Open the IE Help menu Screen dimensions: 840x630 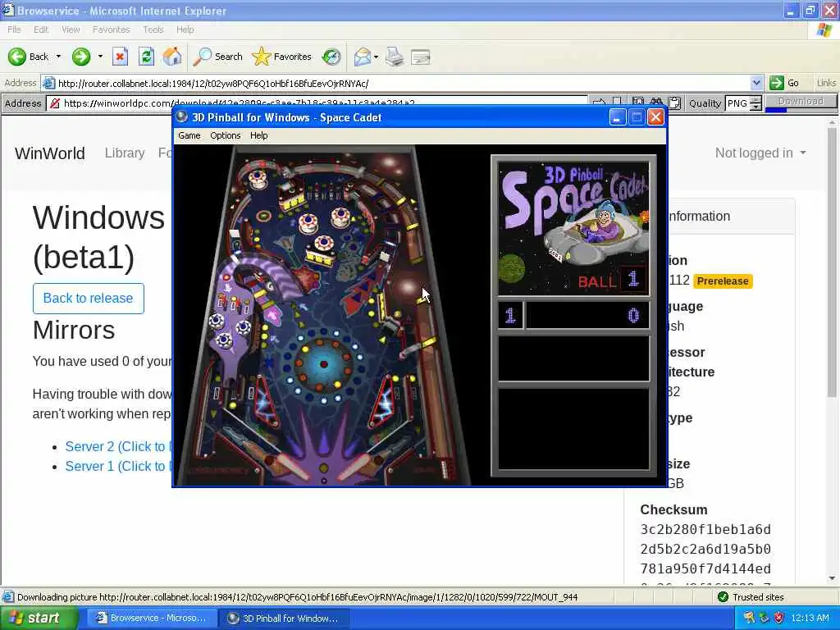pos(185,30)
